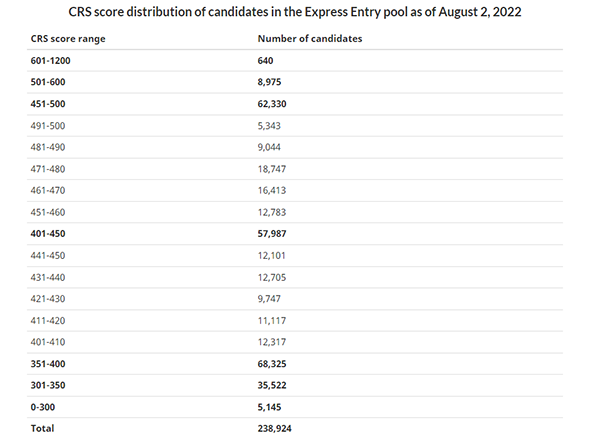Click the table title mentioning August 2, 2022
600x448 pixels.
click(300, 13)
